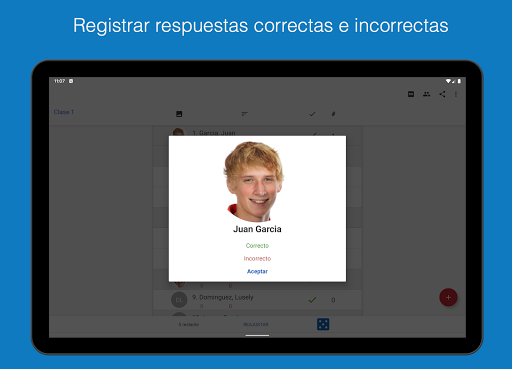Image resolution: width=512 pixels, height=369 pixels.
Task: Mark the answer as Correcto
Action: click(257, 246)
